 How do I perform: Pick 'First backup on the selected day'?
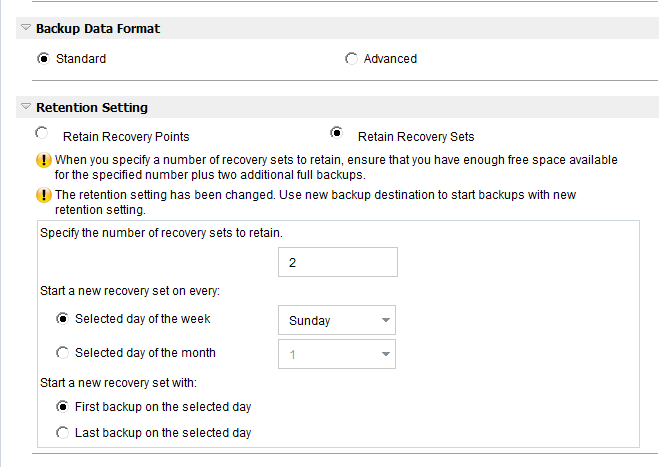click(x=63, y=407)
